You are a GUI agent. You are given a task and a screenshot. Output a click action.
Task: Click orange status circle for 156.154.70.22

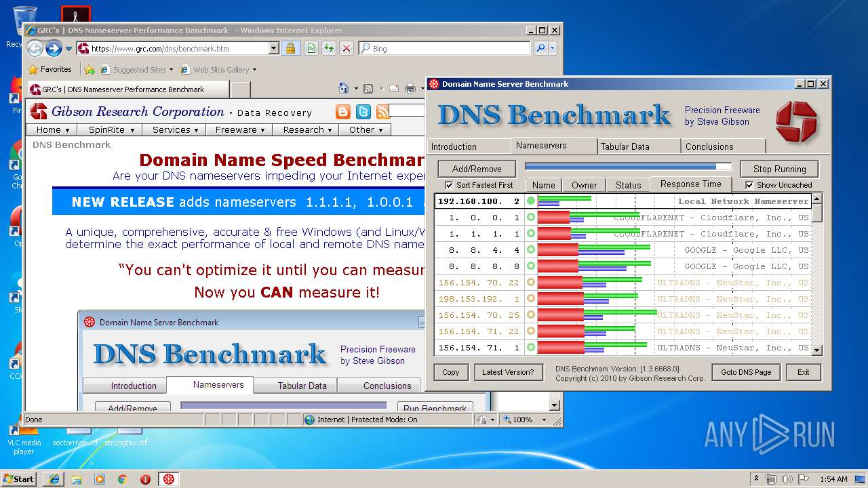pos(530,283)
